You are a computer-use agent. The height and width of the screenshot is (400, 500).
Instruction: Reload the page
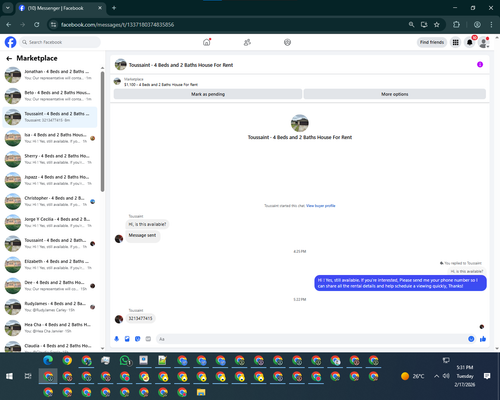pyautogui.click(x=37, y=25)
